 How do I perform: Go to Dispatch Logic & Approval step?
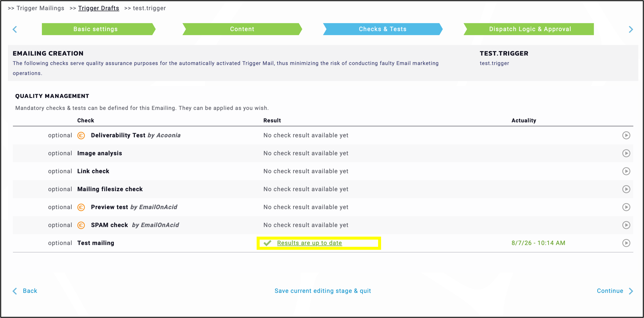[529, 29]
